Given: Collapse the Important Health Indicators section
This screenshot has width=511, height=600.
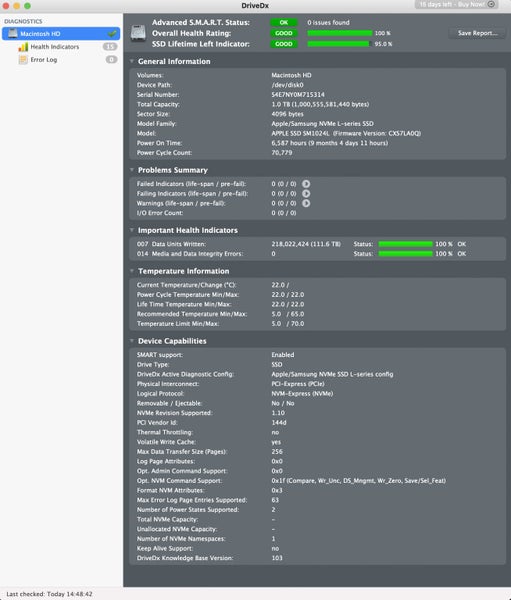Looking at the screenshot, I should (x=132, y=230).
